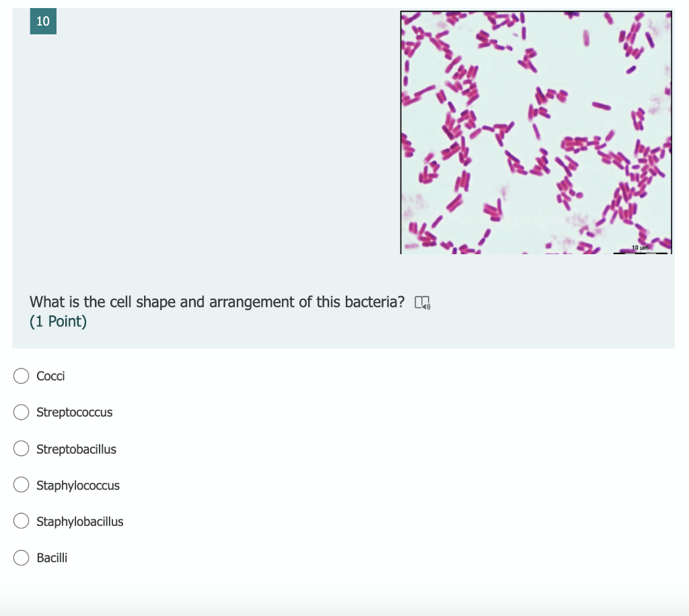Select the Streptobacillus radio button
Screen dimensions: 689x616
pyautogui.click(x=21, y=449)
